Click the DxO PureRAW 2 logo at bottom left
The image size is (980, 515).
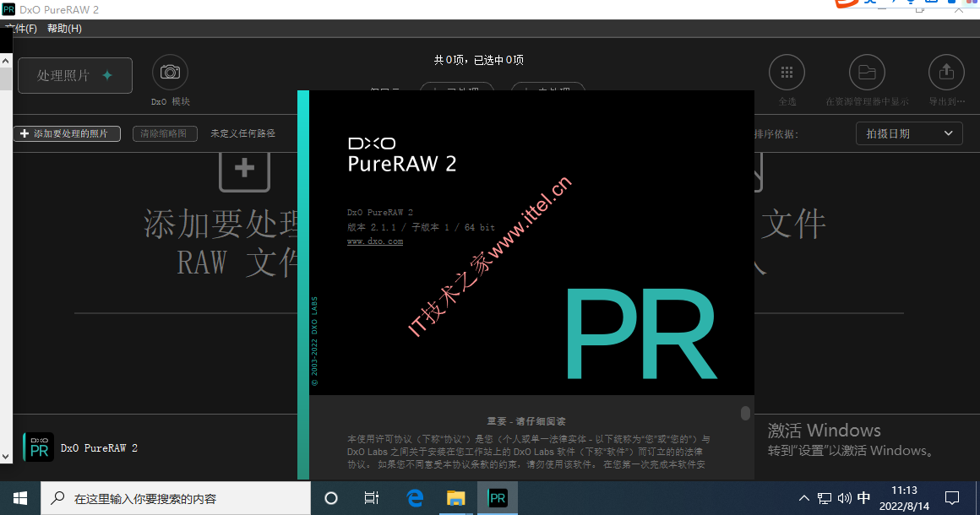tap(38, 447)
